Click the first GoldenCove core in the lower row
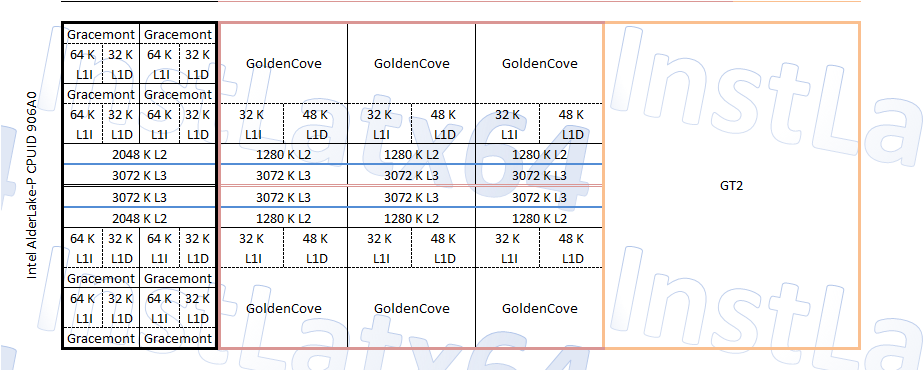Viewport: 924px width, 370px height. [x=283, y=308]
